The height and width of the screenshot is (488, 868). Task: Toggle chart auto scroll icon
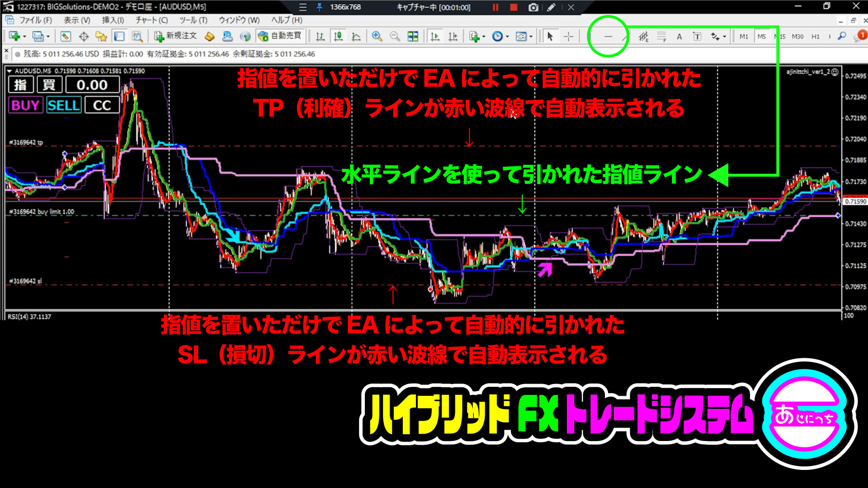click(435, 37)
